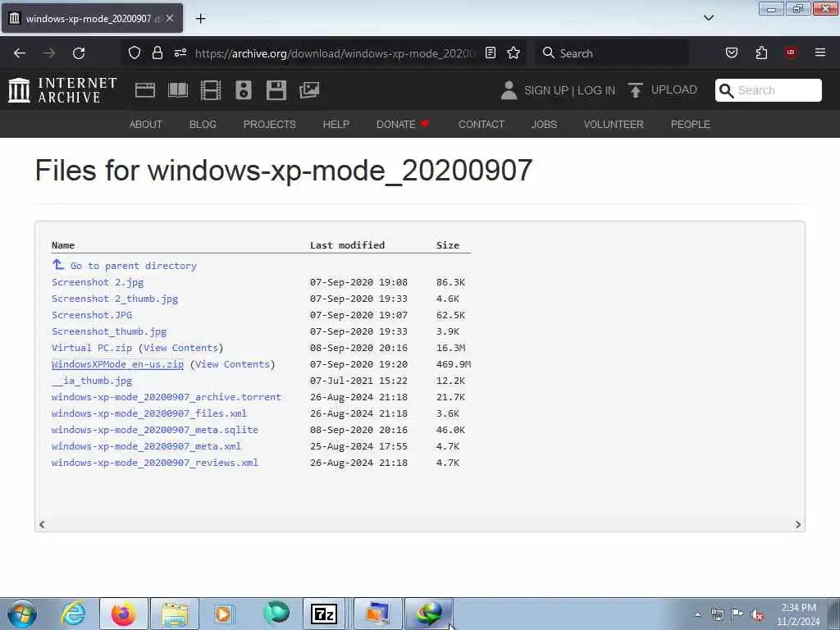Open Screenshot 2.jpg file link
The height and width of the screenshot is (630, 840).
click(98, 282)
